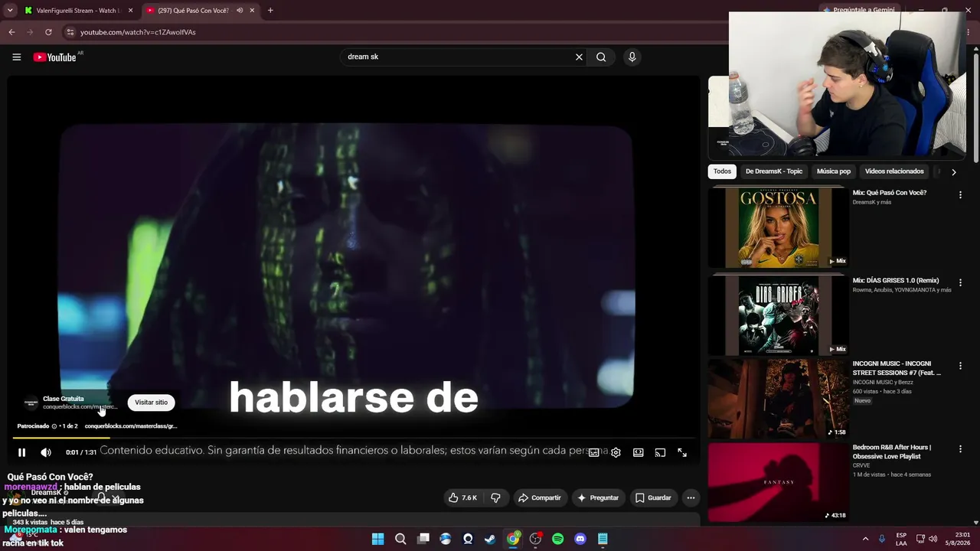980x551 pixels.
Task: Like the video with 7.6 K likes
Action: point(462,497)
